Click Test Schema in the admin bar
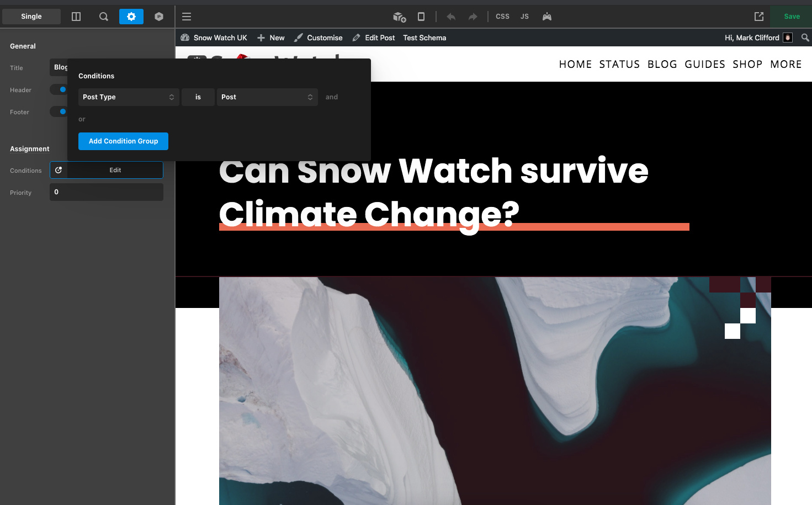Image resolution: width=812 pixels, height=505 pixels. 424,38
